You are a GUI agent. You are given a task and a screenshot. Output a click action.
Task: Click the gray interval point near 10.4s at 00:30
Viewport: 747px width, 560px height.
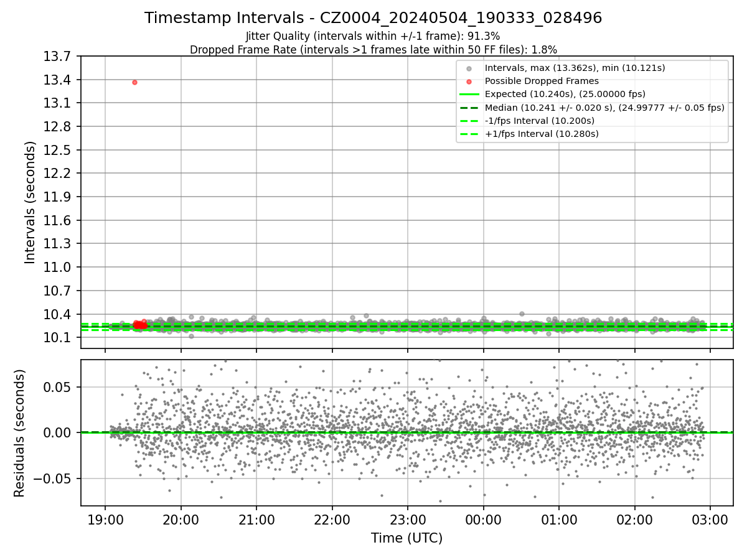click(522, 314)
